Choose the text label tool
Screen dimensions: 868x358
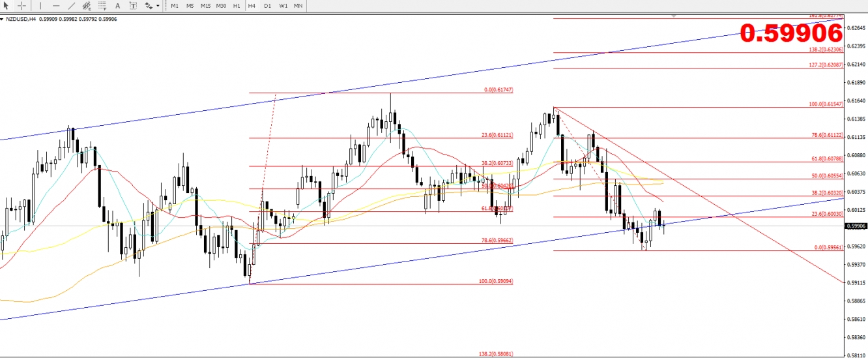(x=133, y=6)
